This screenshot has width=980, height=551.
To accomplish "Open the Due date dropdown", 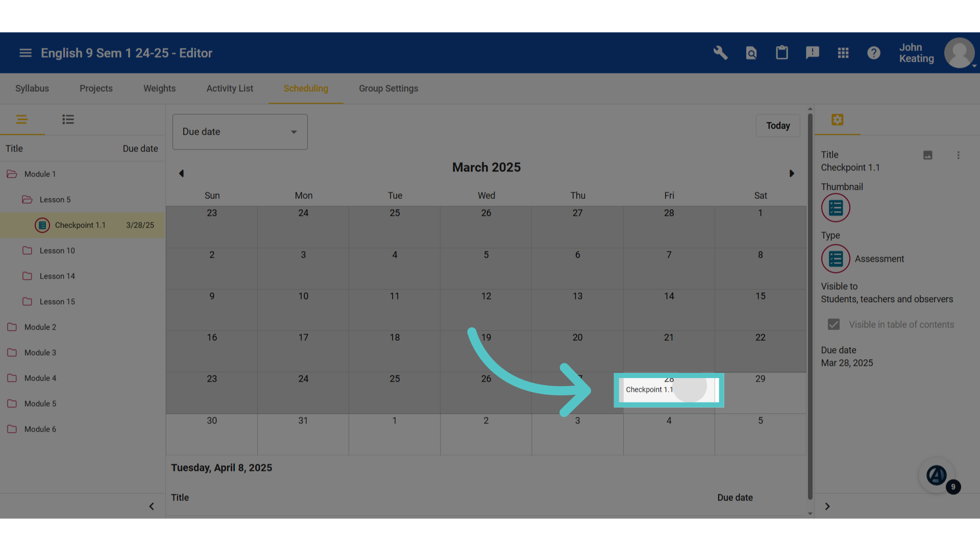I will pyautogui.click(x=240, y=132).
